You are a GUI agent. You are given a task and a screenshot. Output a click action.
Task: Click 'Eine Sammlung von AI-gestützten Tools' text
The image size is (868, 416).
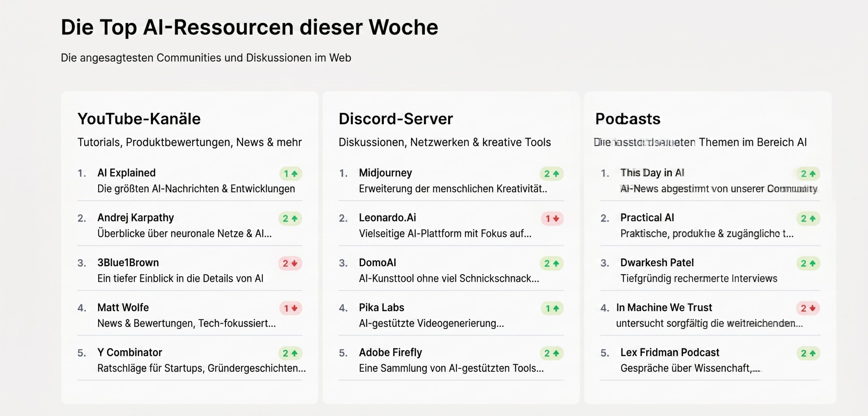point(451,368)
